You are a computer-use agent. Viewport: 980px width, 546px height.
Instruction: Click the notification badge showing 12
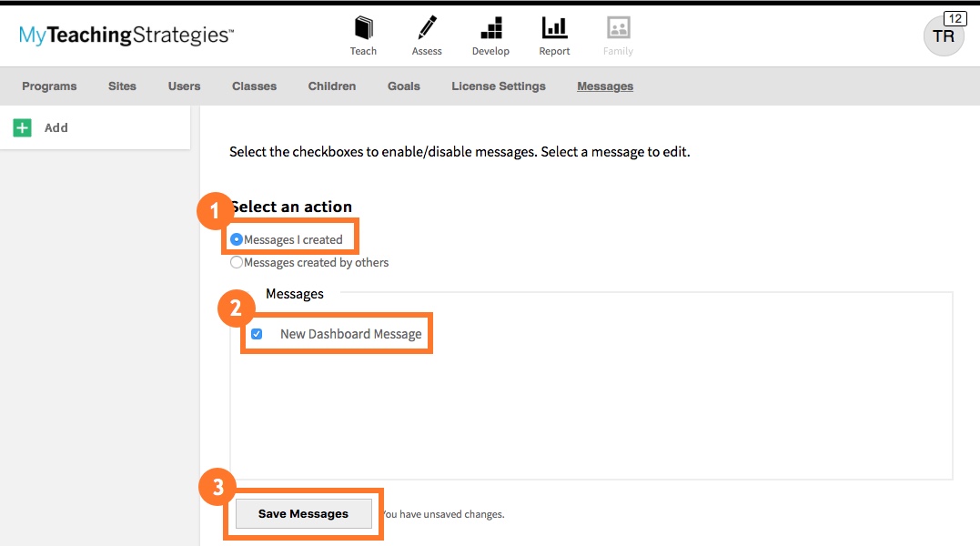(955, 16)
